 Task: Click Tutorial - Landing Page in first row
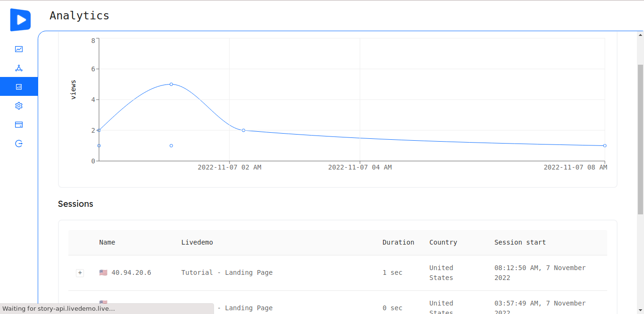pyautogui.click(x=227, y=272)
